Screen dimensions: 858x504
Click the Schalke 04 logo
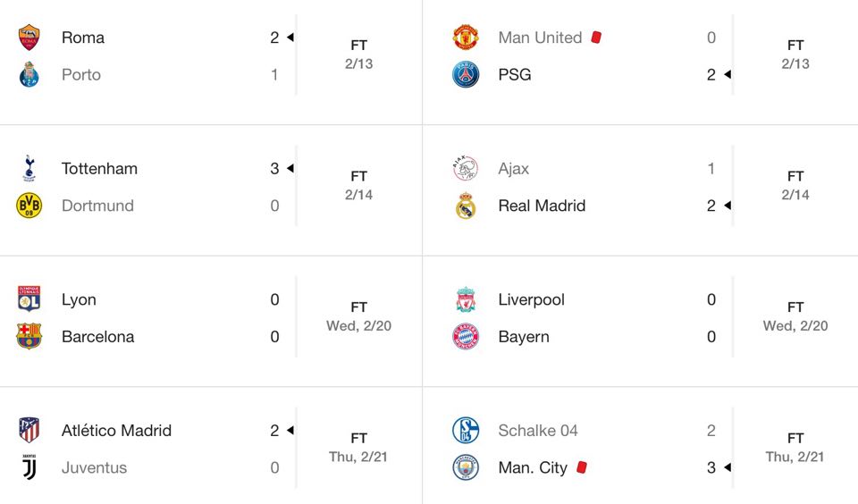pyautogui.click(x=466, y=430)
